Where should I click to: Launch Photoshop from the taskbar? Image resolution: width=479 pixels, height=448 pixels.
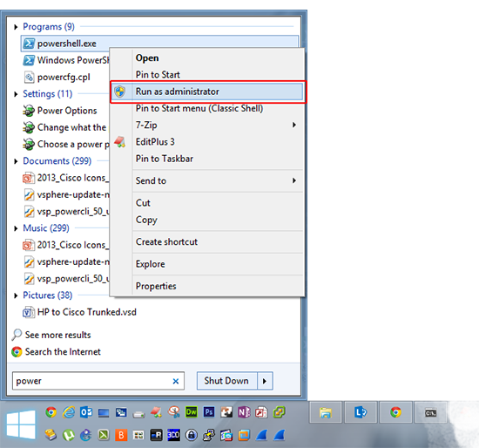point(209,412)
